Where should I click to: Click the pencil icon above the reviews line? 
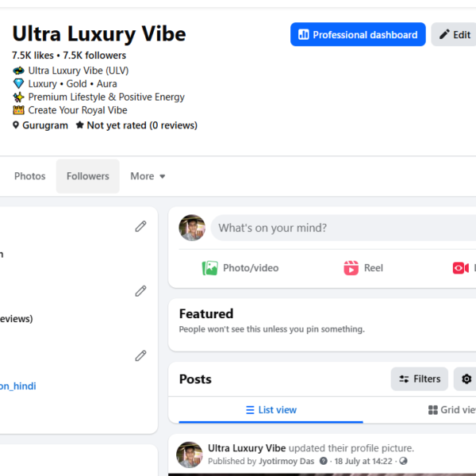pyautogui.click(x=140, y=291)
